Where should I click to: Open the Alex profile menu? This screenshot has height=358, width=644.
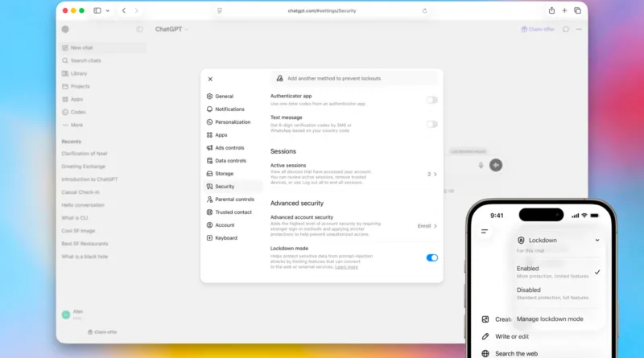tap(72, 315)
